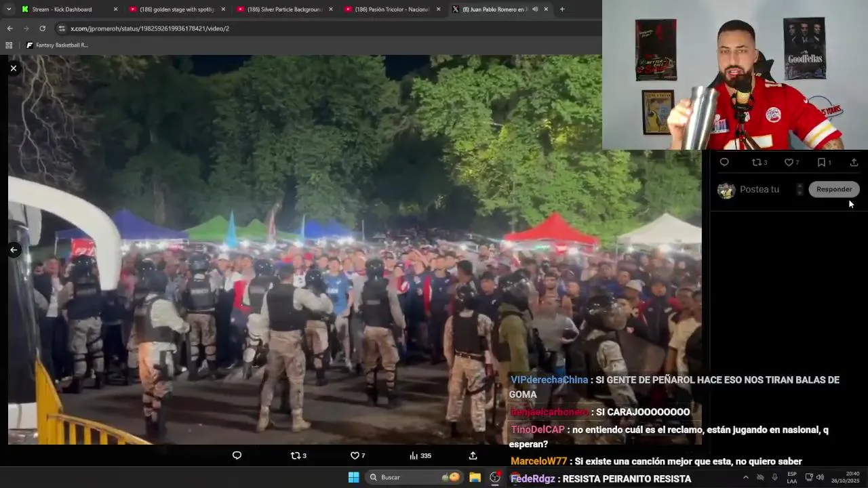
Task: Like the post below the video
Action: click(x=357, y=455)
